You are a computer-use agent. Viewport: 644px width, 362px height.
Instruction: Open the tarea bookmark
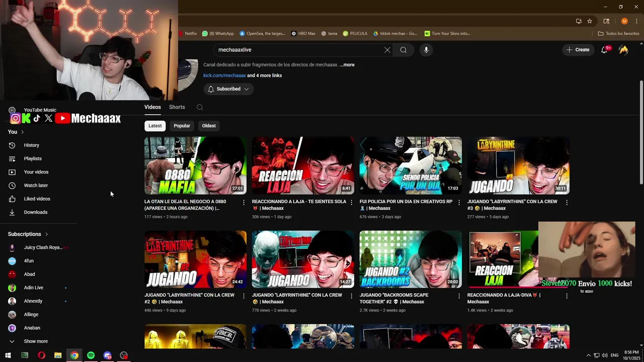(329, 34)
